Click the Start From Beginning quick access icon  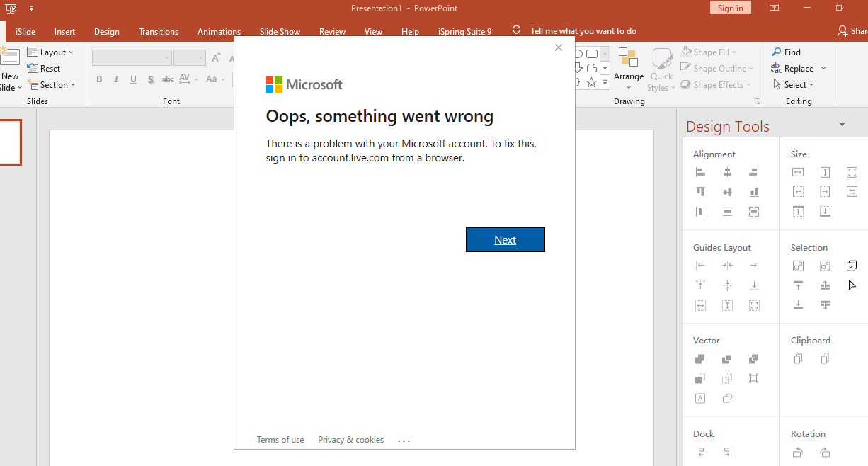pyautogui.click(x=11, y=8)
